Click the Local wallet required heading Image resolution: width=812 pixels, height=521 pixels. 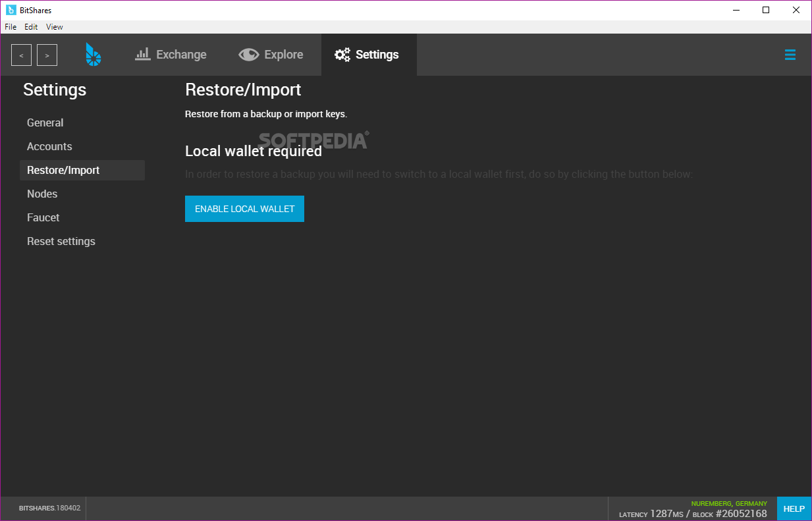[x=254, y=151]
